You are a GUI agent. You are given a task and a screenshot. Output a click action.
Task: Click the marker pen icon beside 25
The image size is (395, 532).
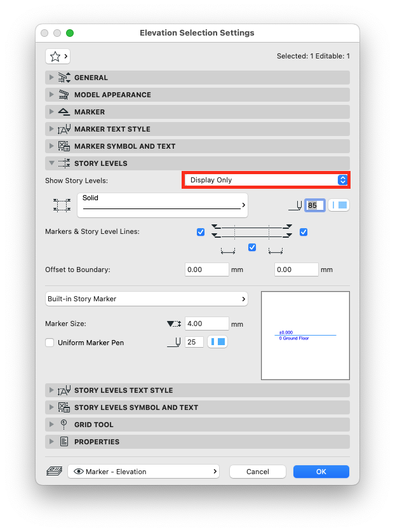click(x=174, y=342)
